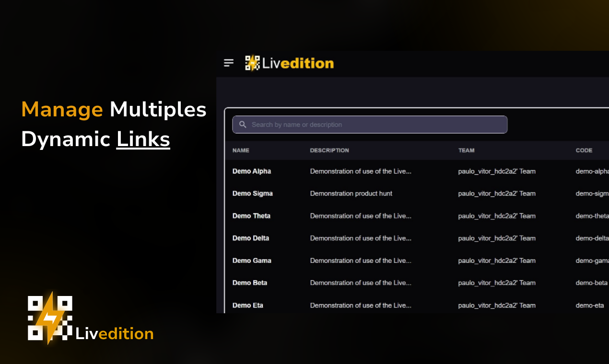The width and height of the screenshot is (609, 364).
Task: Click the demo-alpha code cell
Action: (592, 171)
